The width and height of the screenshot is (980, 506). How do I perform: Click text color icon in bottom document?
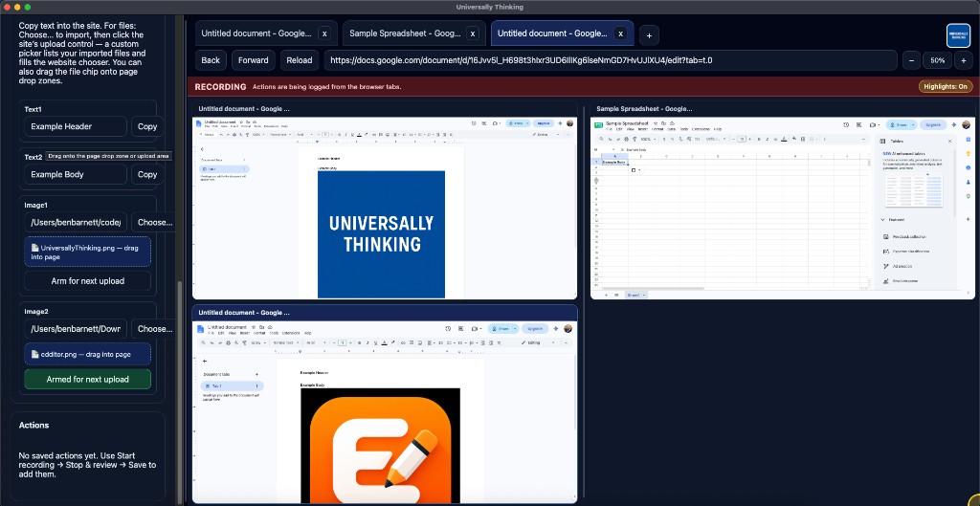click(385, 343)
